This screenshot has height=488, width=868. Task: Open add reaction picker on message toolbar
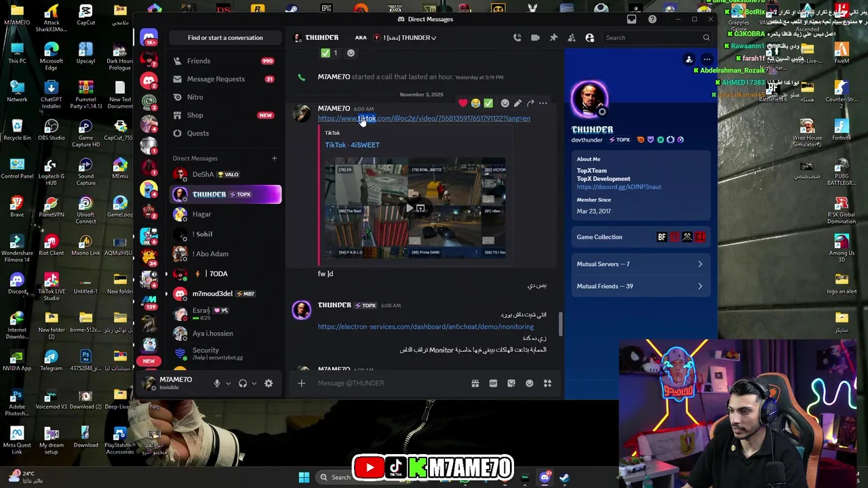[x=505, y=103]
